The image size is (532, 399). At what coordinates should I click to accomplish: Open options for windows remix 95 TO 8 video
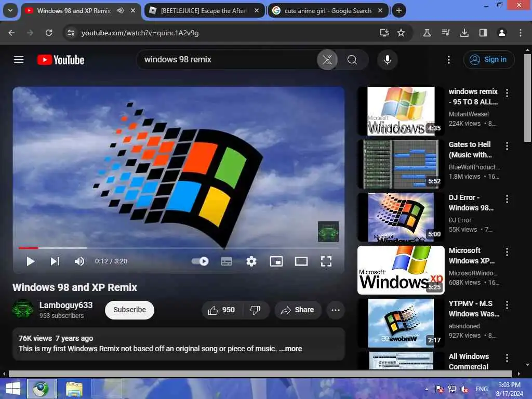click(507, 93)
